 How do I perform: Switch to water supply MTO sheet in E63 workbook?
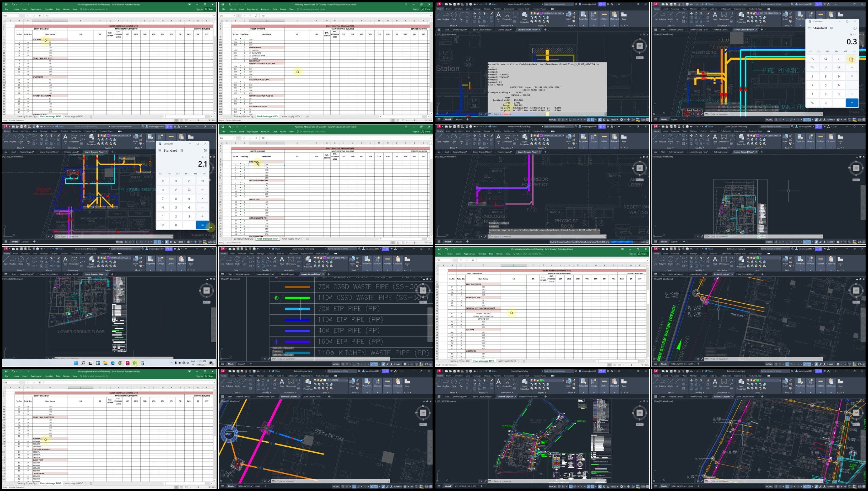click(74, 483)
